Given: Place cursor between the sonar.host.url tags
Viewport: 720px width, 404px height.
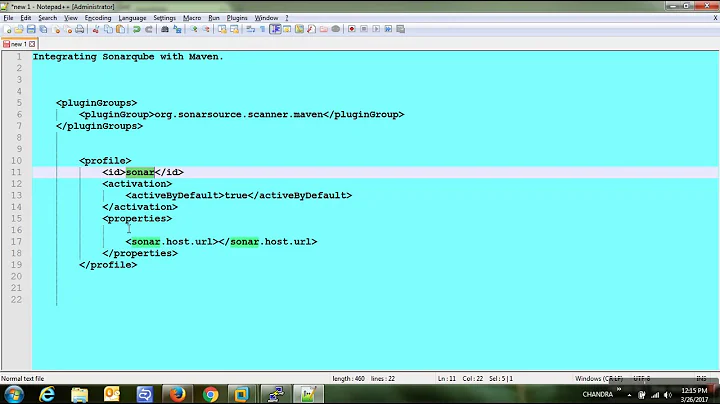Looking at the screenshot, I should (x=219, y=242).
